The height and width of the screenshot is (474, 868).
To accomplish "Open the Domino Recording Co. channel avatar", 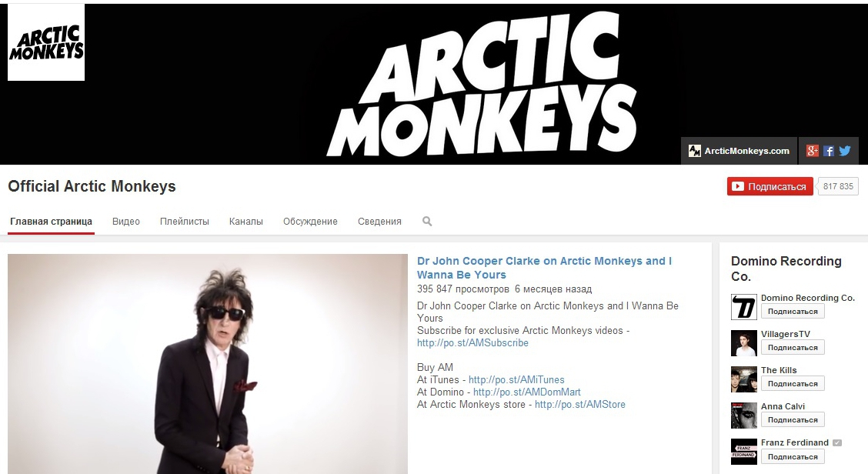I will tap(743, 307).
